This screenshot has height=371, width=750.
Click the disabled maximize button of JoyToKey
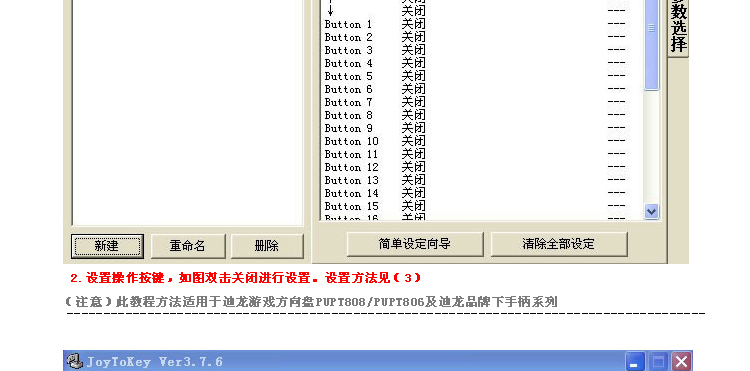pos(658,362)
